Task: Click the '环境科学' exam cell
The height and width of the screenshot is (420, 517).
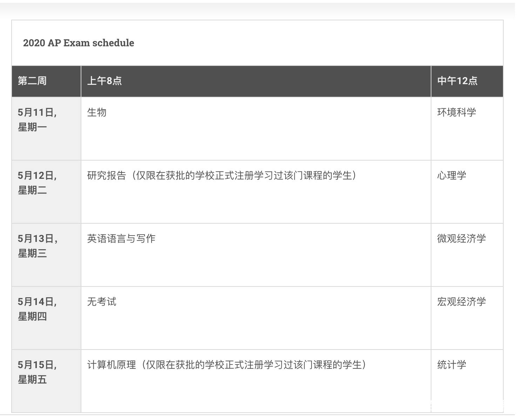Action: tap(457, 113)
